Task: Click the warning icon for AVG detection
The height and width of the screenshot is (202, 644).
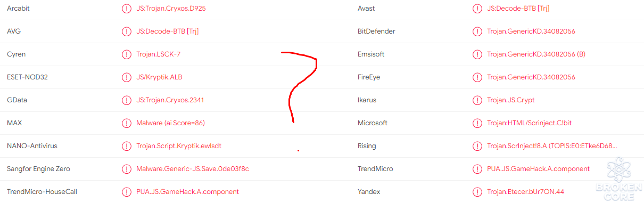Action: (x=127, y=31)
